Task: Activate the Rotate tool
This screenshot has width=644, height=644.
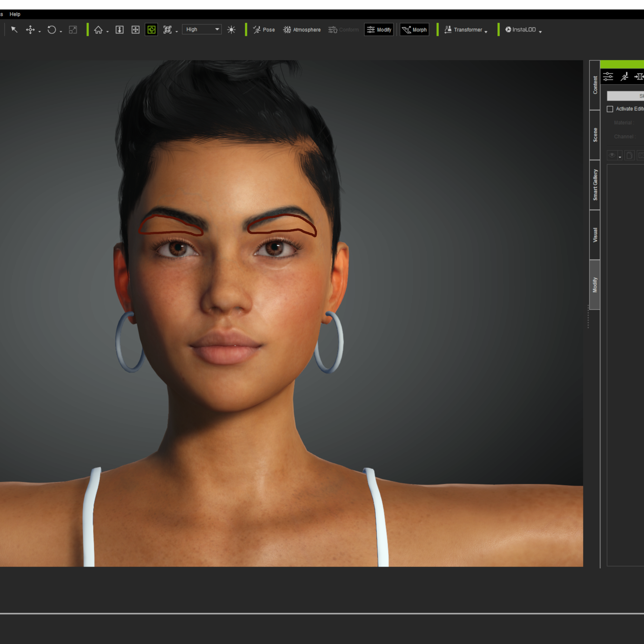Action: (52, 30)
